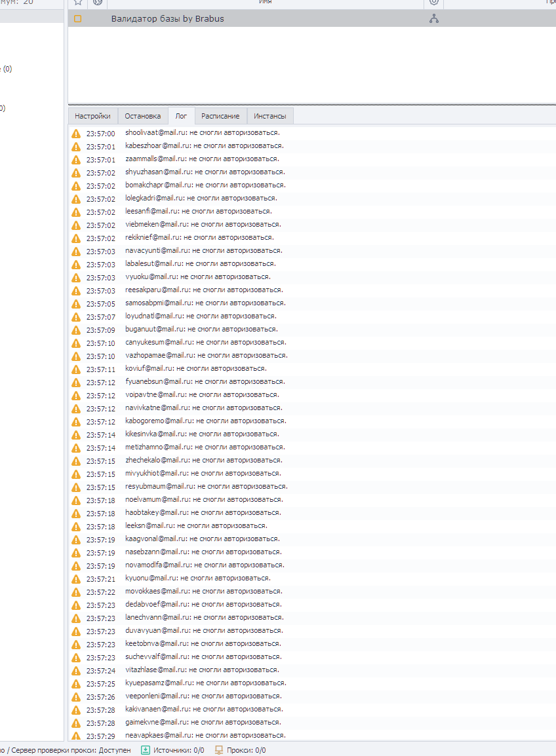Viewport: 556px width, 756px height.
Task: Click warning icon for loyudnatl@mail.ru entry
Action: pyautogui.click(x=76, y=317)
